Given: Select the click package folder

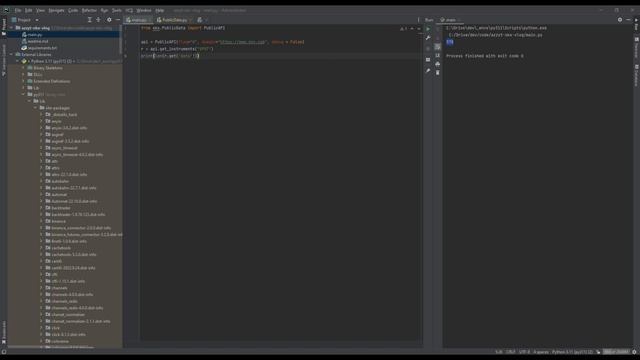Looking at the screenshot, I should pos(56,328).
